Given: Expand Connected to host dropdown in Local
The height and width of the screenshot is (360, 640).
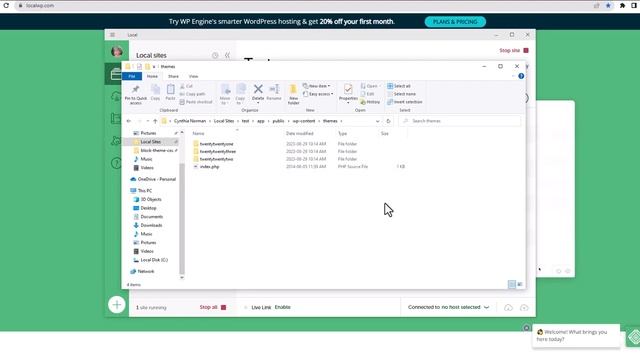Looking at the screenshot, I should pyautogui.click(x=487, y=307).
